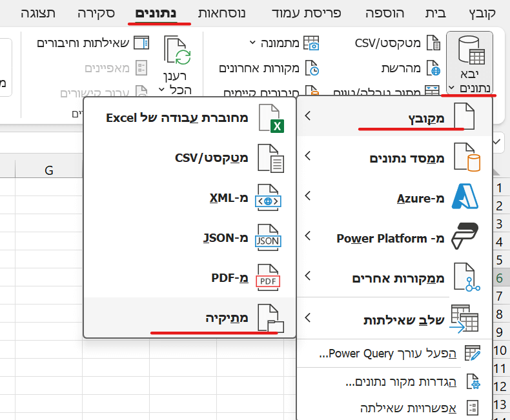The width and height of the screenshot is (510, 420).
Task: Choose מ-XML from the submenu
Action: coord(190,197)
